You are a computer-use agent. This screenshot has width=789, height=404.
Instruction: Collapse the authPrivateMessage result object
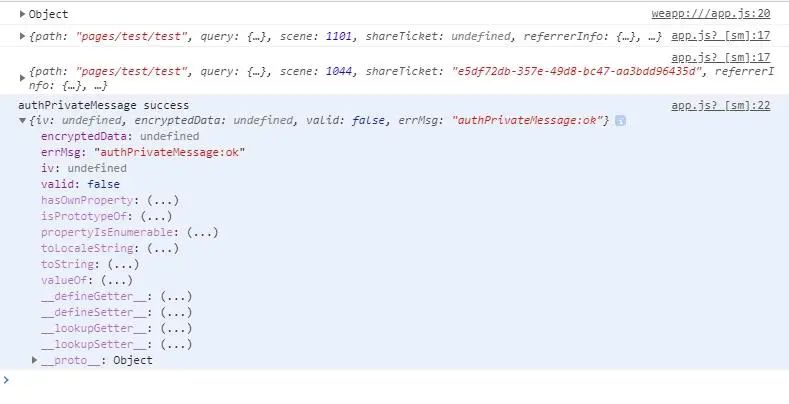(x=22, y=120)
